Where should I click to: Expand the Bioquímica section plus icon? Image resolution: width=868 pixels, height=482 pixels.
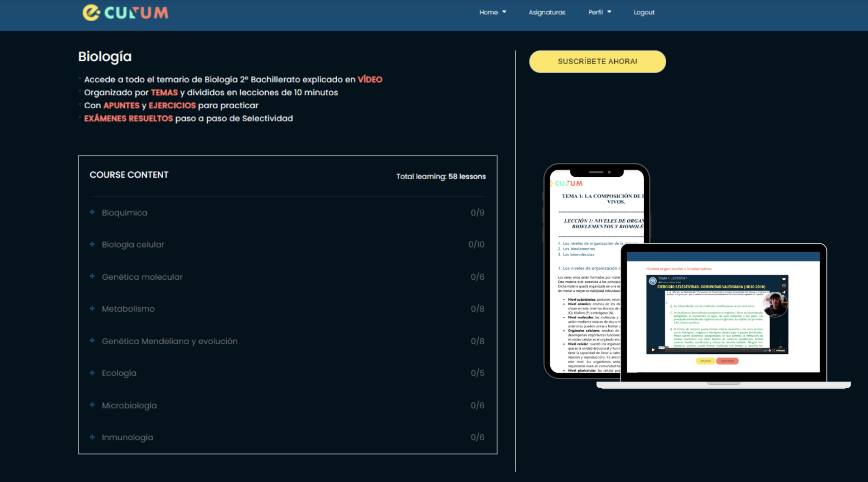[x=92, y=212]
